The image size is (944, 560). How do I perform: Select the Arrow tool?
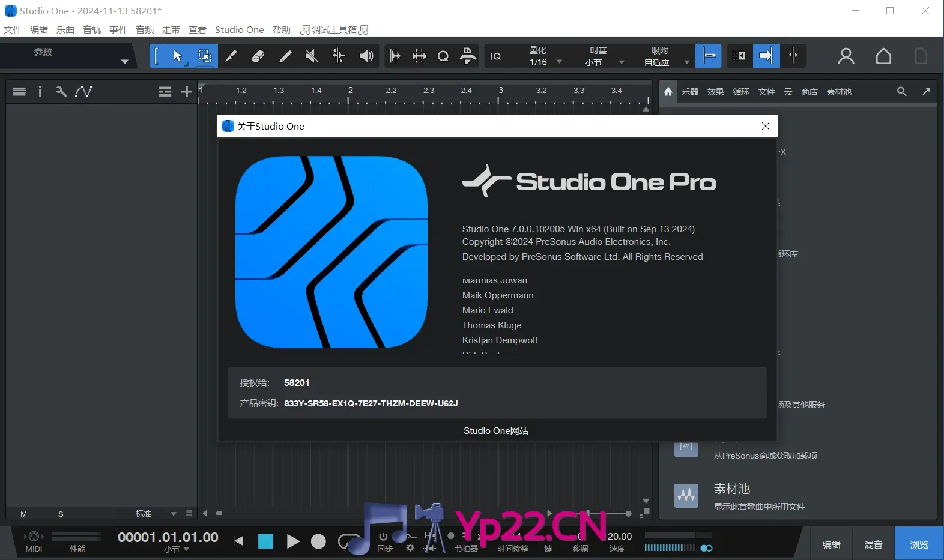coord(177,56)
